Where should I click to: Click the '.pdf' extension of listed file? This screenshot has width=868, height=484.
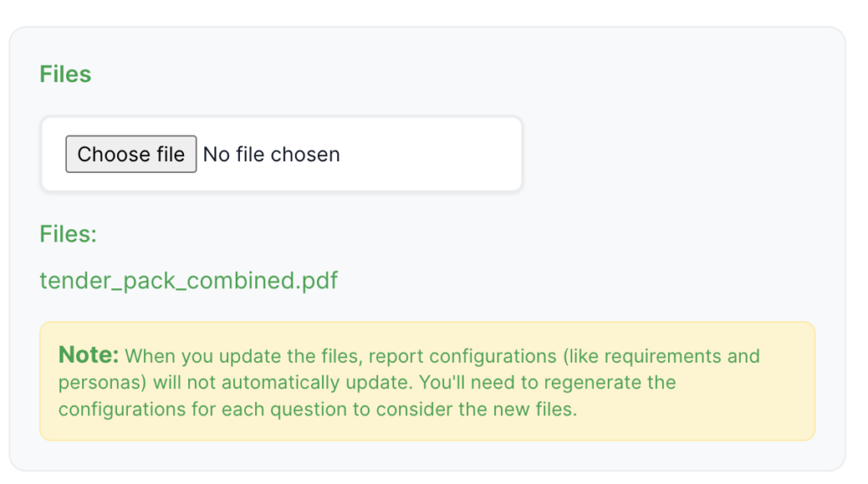316,281
